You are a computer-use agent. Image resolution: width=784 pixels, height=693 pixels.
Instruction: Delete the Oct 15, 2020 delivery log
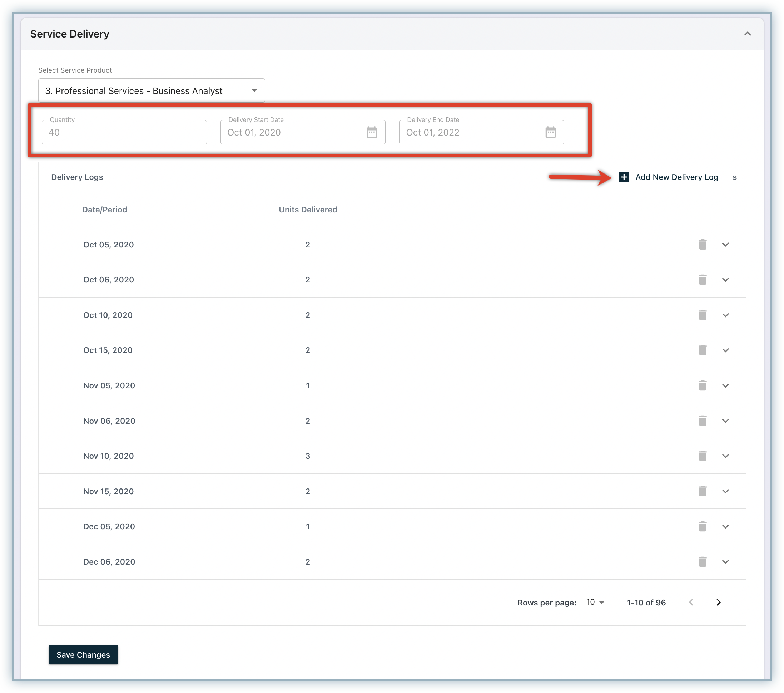coord(702,350)
